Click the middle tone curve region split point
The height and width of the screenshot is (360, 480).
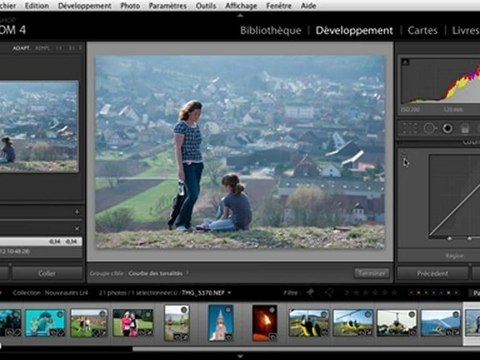[470, 238]
